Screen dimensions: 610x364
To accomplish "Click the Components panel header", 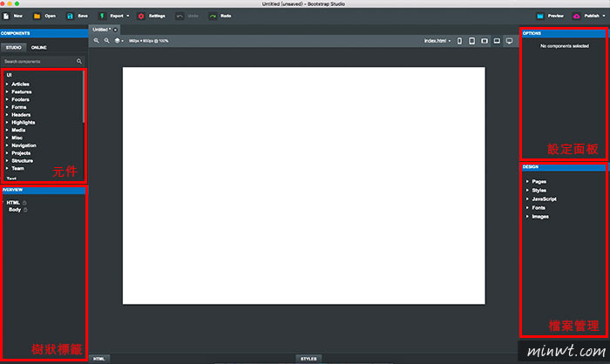I will pos(44,33).
